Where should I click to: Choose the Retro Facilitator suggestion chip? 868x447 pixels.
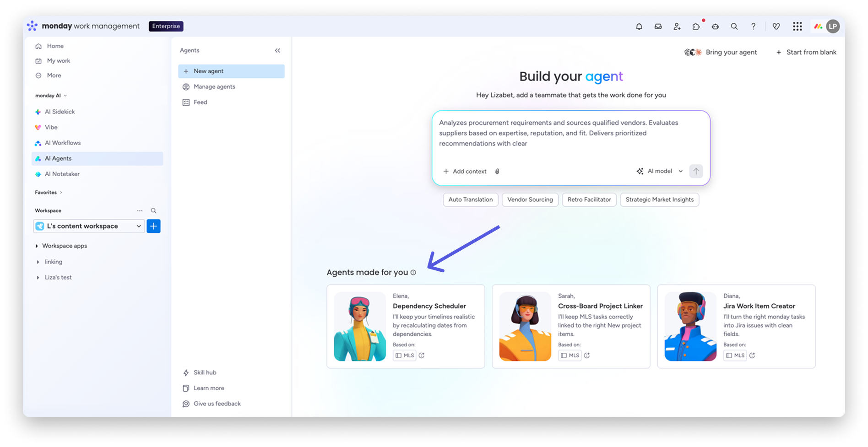pos(589,199)
